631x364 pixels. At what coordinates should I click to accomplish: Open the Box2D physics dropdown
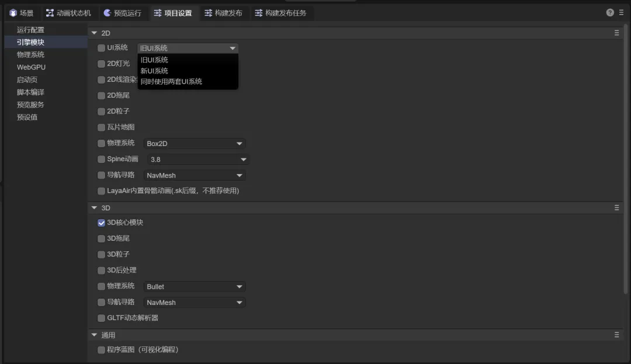(x=195, y=144)
